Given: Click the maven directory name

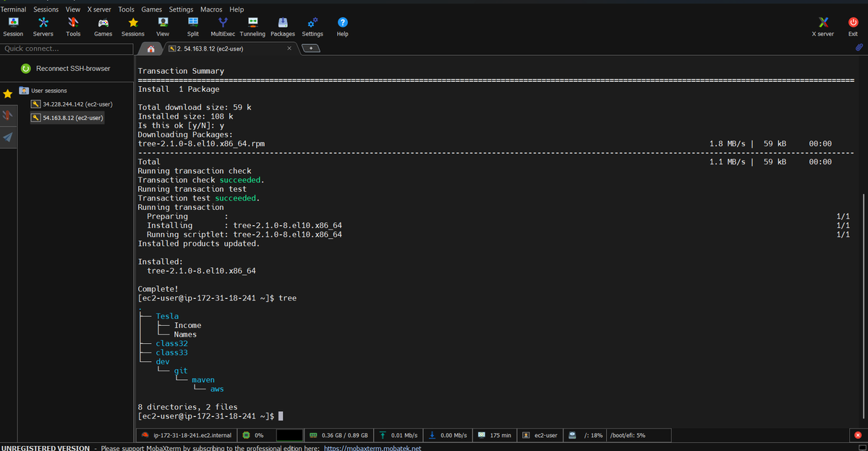Looking at the screenshot, I should [x=203, y=379].
